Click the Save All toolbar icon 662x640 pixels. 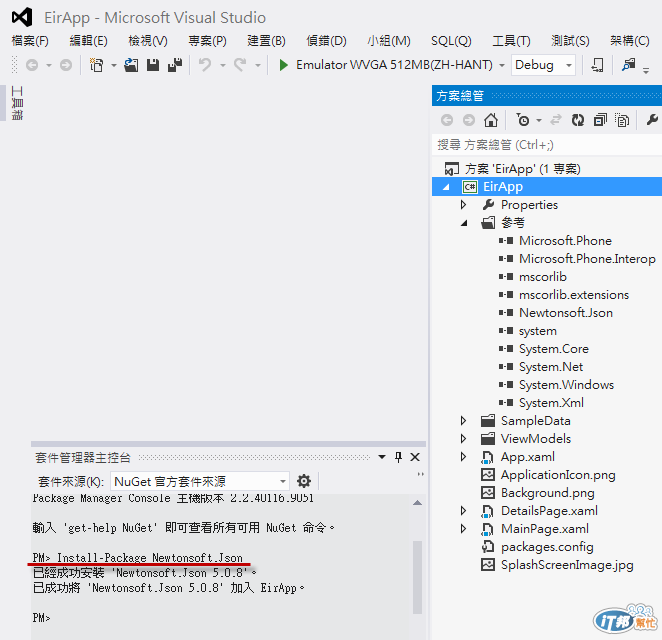pyautogui.click(x=175, y=65)
